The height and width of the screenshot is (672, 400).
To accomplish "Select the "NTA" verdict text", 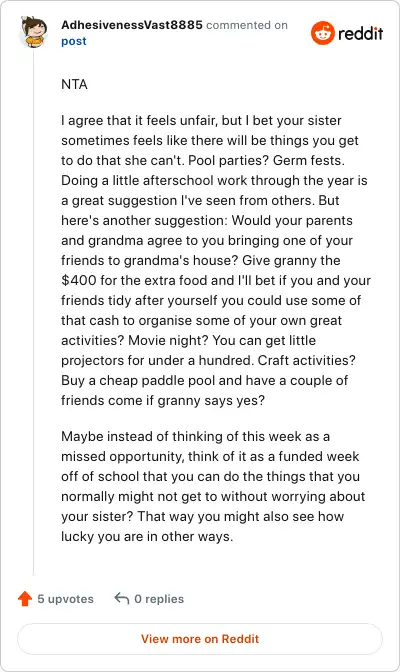I will [74, 84].
